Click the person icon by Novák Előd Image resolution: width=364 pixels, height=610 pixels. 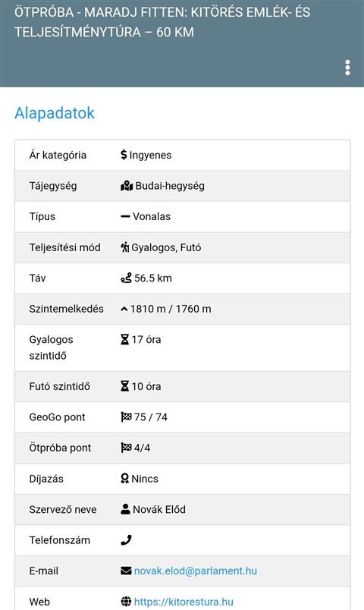click(125, 509)
